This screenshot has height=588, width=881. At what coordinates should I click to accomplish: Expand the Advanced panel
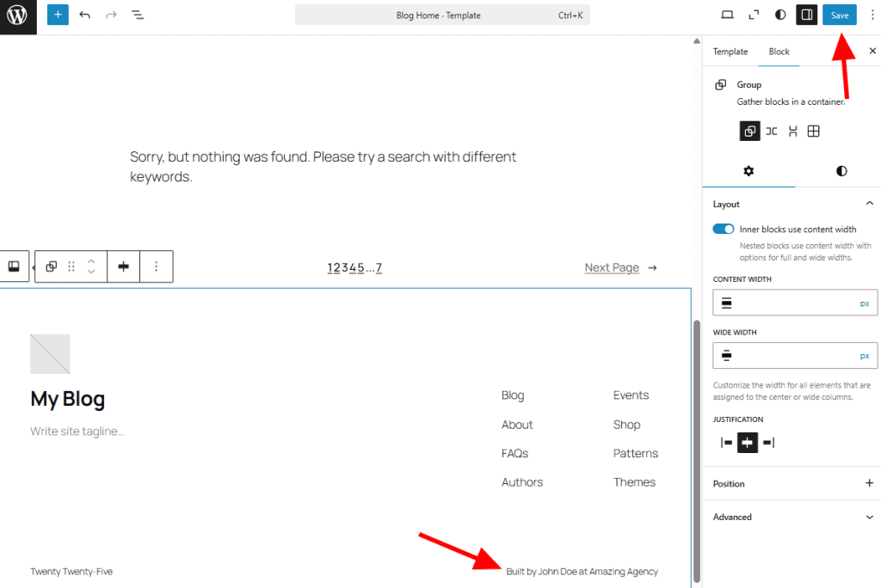click(867, 517)
